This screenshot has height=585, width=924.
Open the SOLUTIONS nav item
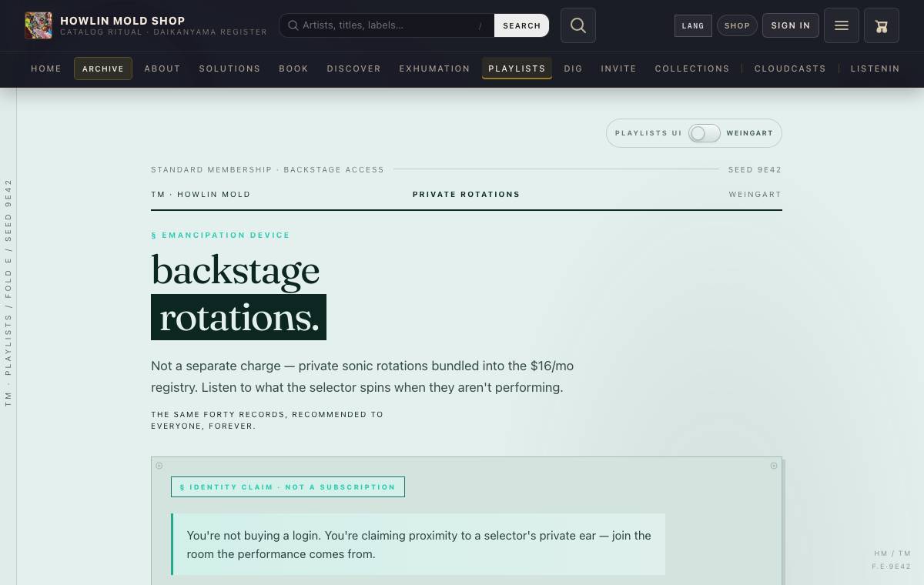[x=230, y=69]
